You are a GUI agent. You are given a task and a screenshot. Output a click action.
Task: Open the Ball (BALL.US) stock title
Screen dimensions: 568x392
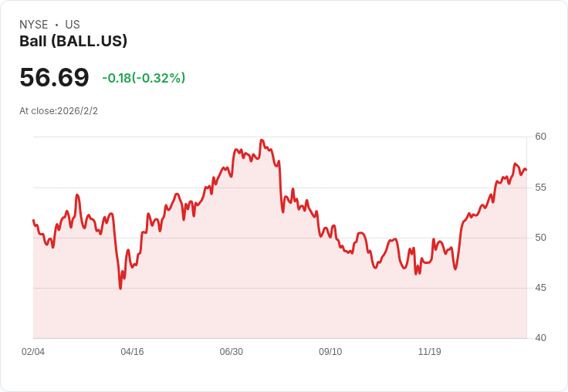point(73,41)
